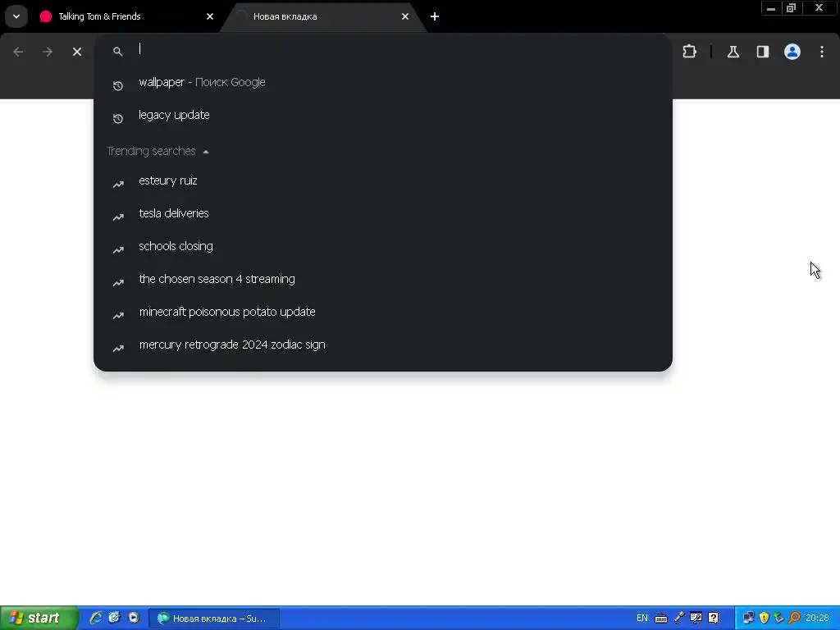The width and height of the screenshot is (840, 630).
Task: Choose the wallpaper history suggestion
Action: pyautogui.click(x=382, y=83)
